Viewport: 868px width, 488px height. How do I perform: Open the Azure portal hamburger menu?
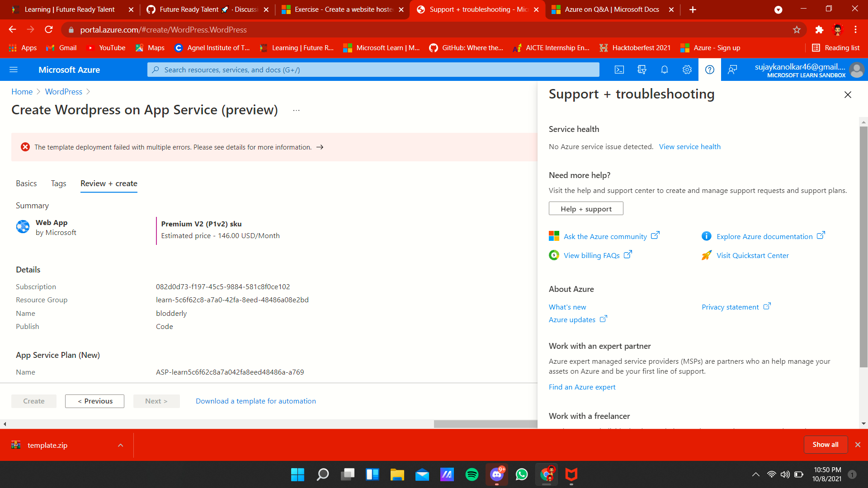pos(14,70)
